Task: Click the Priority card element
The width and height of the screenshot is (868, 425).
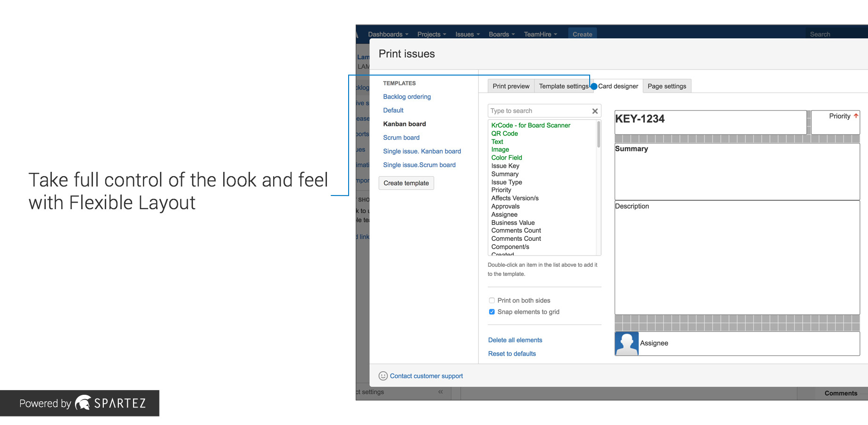Action: click(835, 122)
